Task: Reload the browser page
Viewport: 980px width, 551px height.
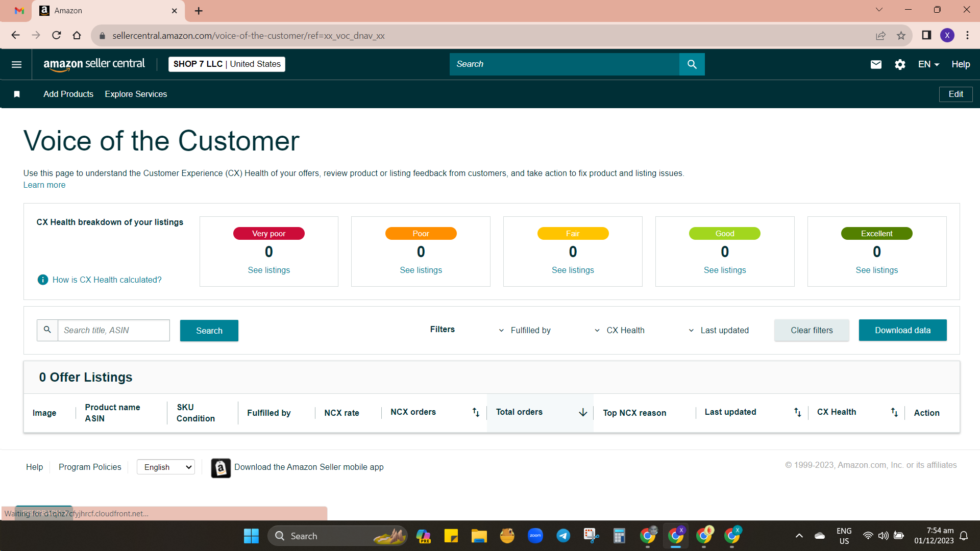Action: (x=57, y=35)
